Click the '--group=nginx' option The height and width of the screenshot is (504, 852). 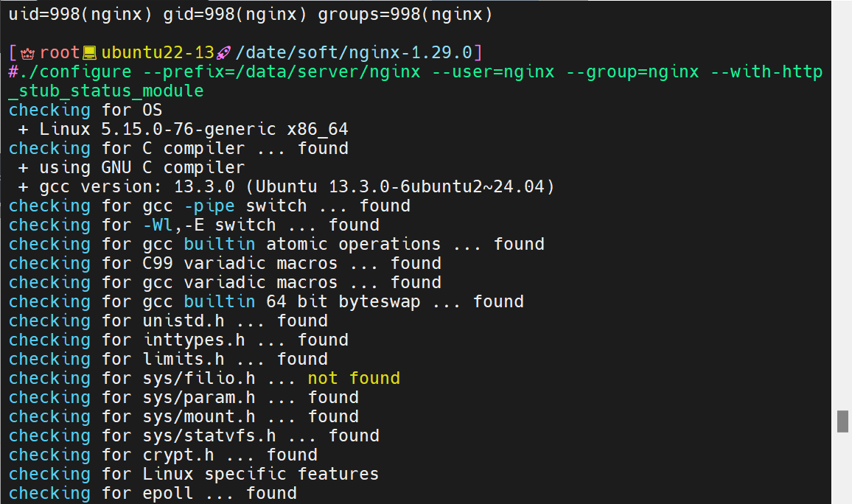tap(632, 71)
